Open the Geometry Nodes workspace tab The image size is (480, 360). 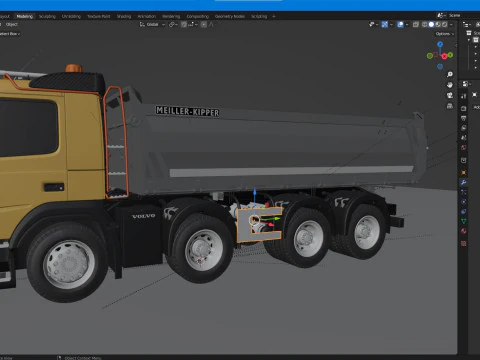point(230,16)
